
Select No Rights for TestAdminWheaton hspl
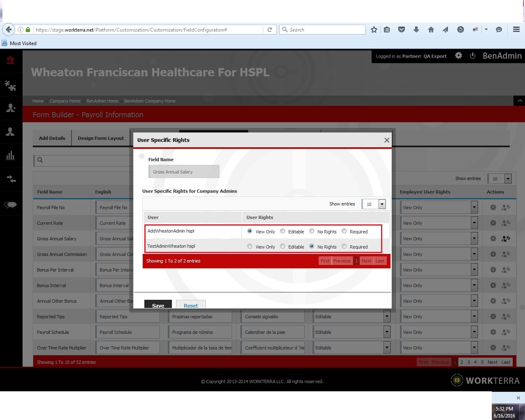pos(312,247)
